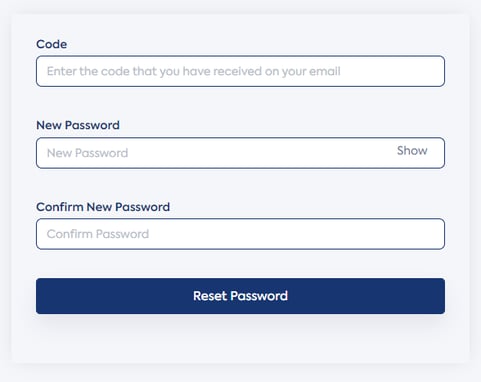The width and height of the screenshot is (481, 382).
Task: Click the Reset Password button
Action: pos(240,296)
